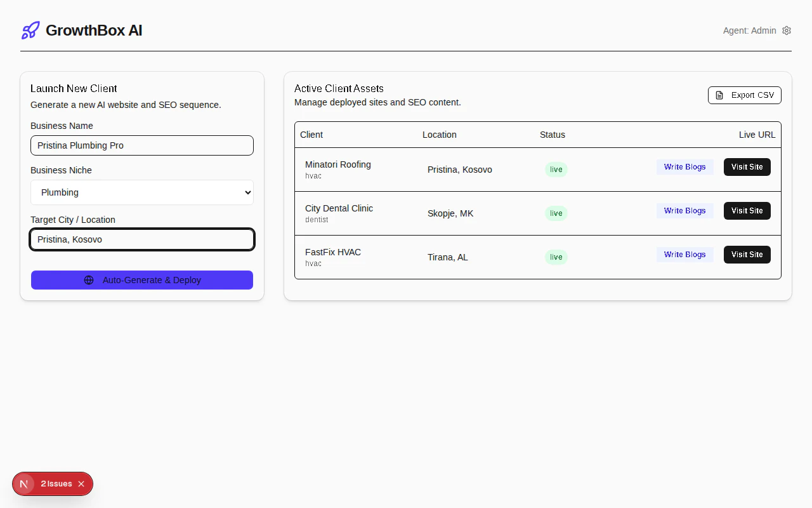Click the dentist niche label
The height and width of the screenshot is (508, 812).
click(317, 220)
